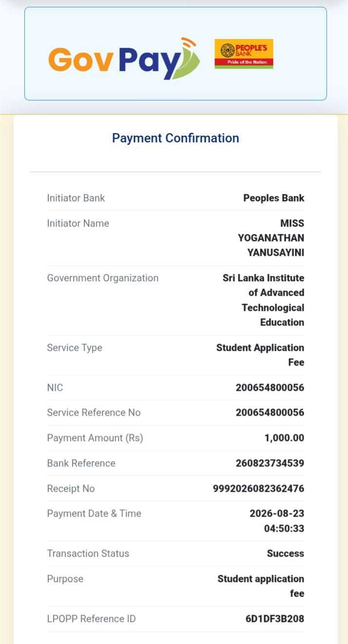Select the Payment Confirmation heading
Image resolution: width=348 pixels, height=644 pixels.
pos(175,138)
